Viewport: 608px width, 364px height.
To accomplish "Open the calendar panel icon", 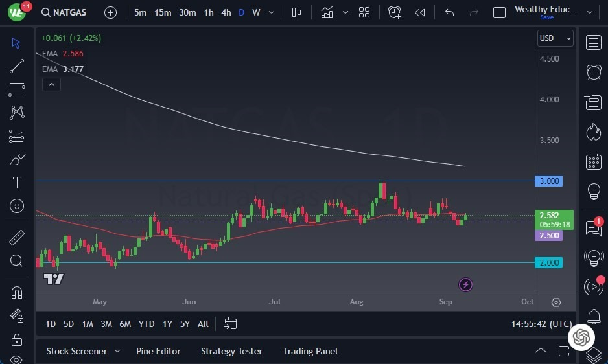I will (593, 161).
